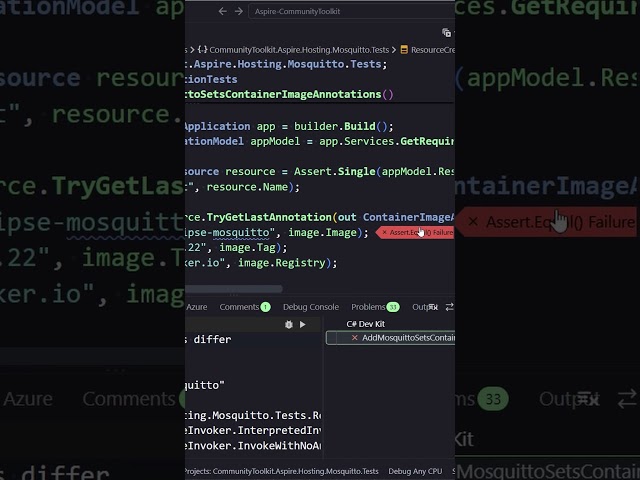The width and height of the screenshot is (640, 480).
Task: Click the class symbol icon in the breadcrumb
Action: coord(404,50)
